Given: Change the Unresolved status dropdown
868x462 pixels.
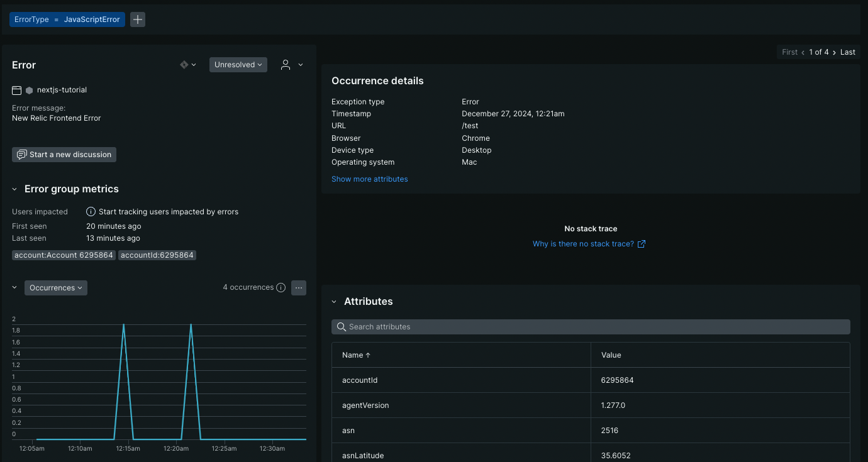Looking at the screenshot, I should pyautogui.click(x=238, y=65).
